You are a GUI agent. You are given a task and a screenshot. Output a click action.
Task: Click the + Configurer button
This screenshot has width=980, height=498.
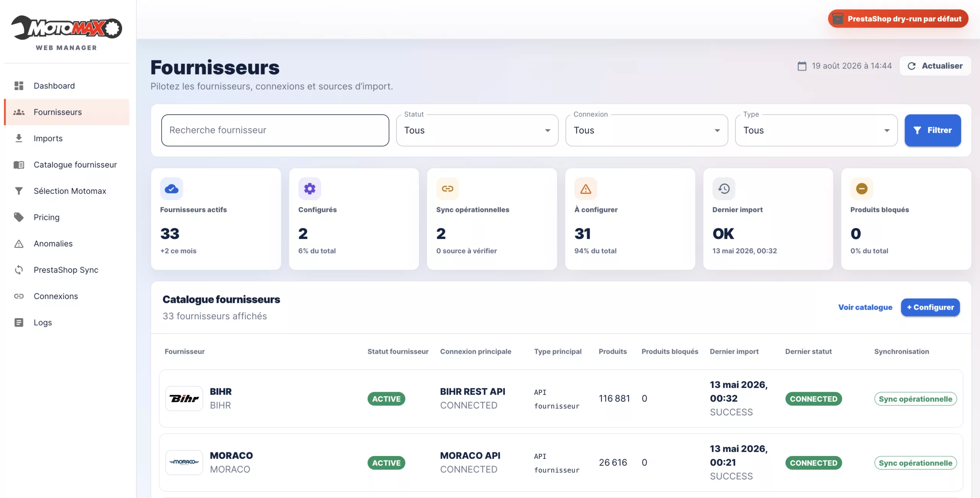930,307
